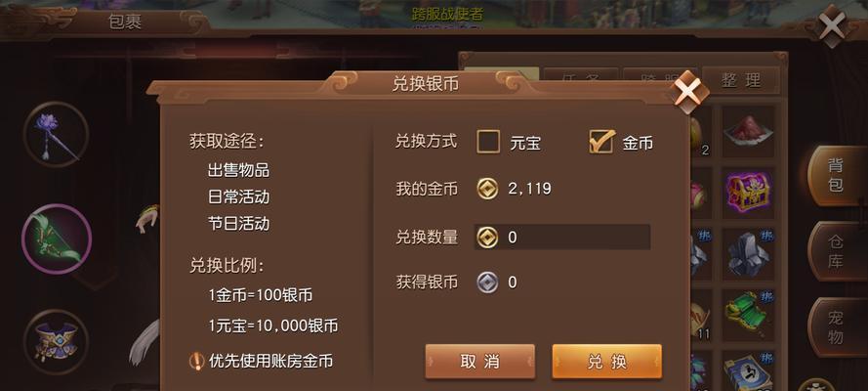Select the purple armor equipment slot

(x=56, y=342)
